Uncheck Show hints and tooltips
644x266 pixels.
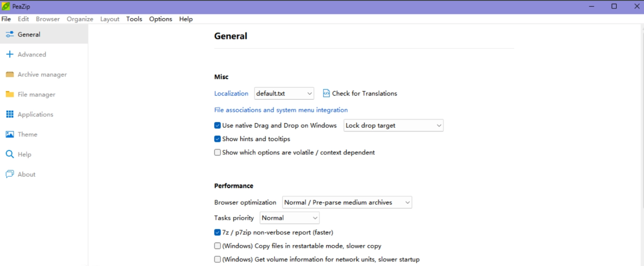[x=218, y=139]
